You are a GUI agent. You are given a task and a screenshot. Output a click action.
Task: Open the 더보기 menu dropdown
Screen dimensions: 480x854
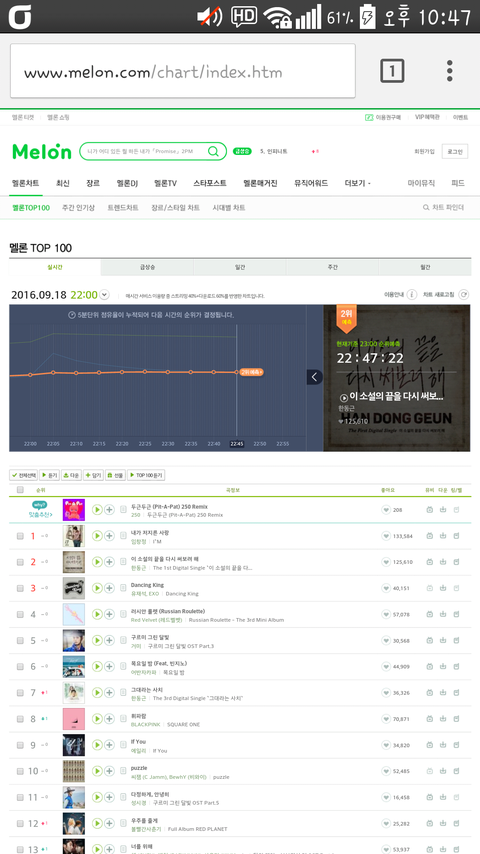point(357,184)
